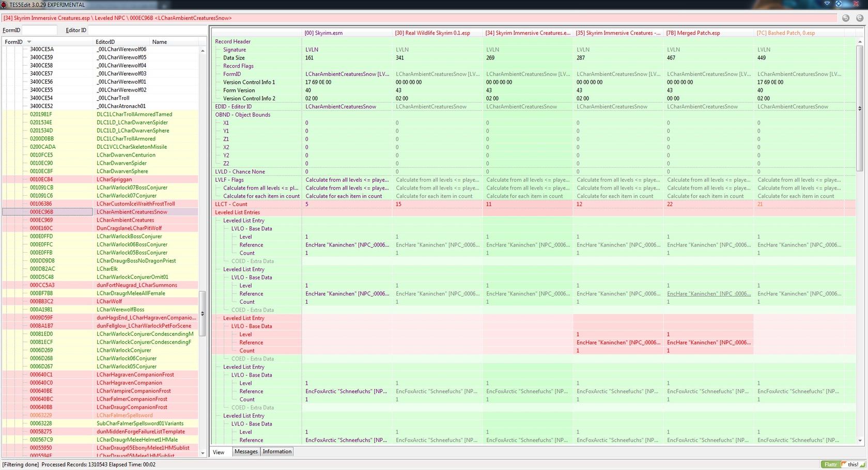The height and width of the screenshot is (470, 868).
Task: Click the back navigation arrow icon
Action: (845, 18)
